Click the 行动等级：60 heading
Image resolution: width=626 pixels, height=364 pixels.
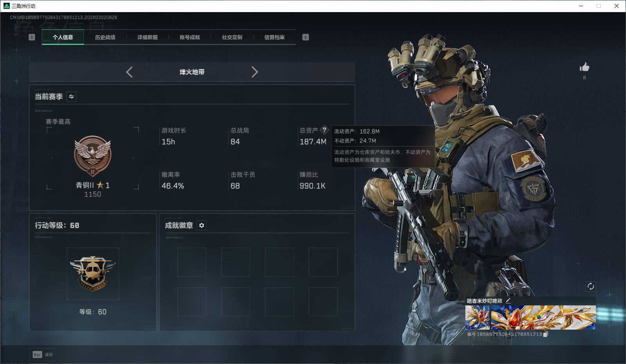pyautogui.click(x=57, y=225)
